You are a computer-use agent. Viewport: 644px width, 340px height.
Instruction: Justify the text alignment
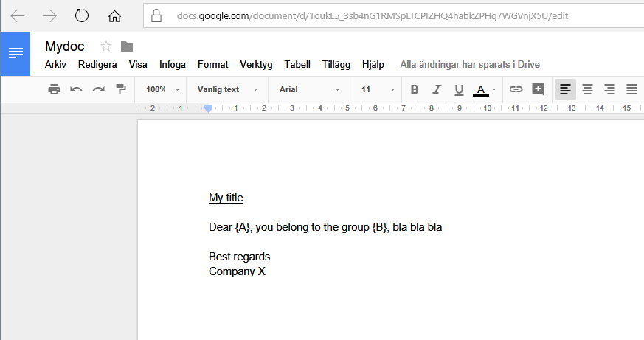tap(631, 89)
